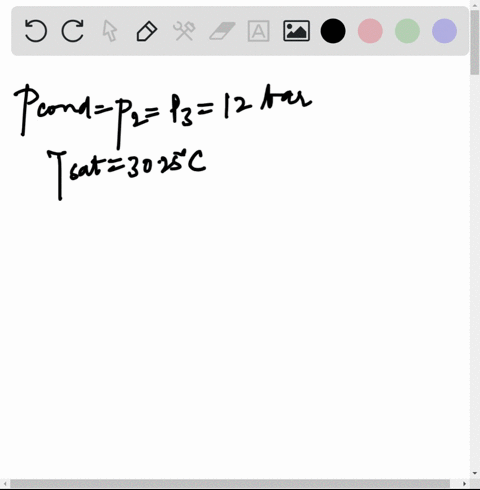Click the scroll down arrow

(475, 473)
